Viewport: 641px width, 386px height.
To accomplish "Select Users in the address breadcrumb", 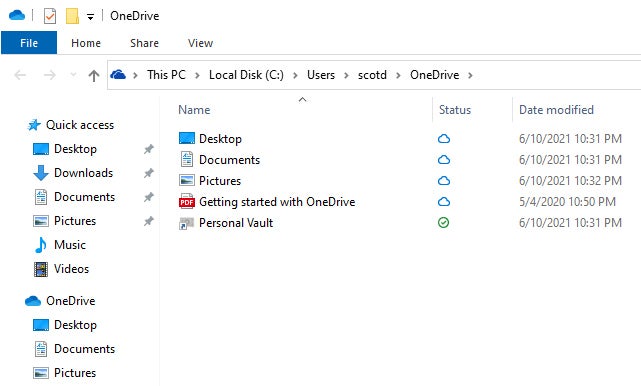I will [321, 75].
